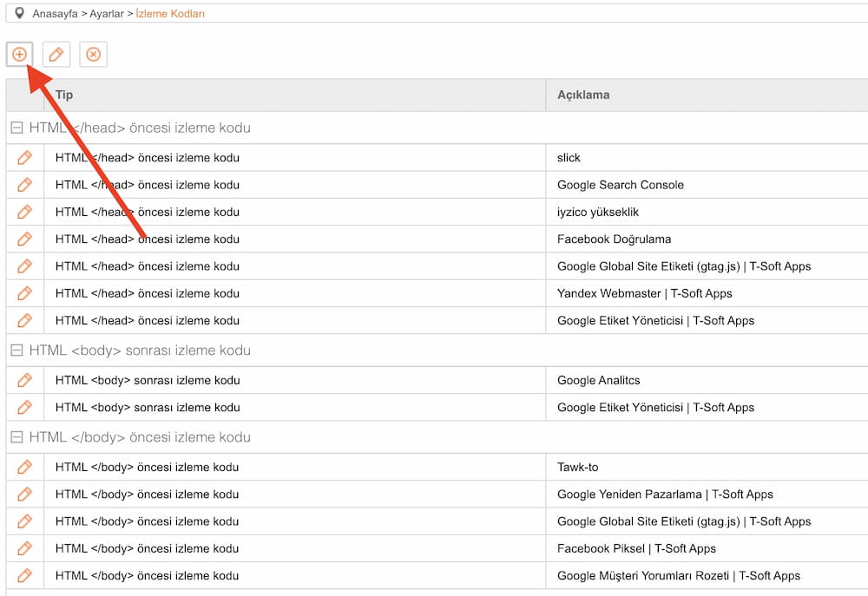Screen dimensions: 868x596
Task: Edit the Facebook Piksel tracking code
Action: pos(24,548)
